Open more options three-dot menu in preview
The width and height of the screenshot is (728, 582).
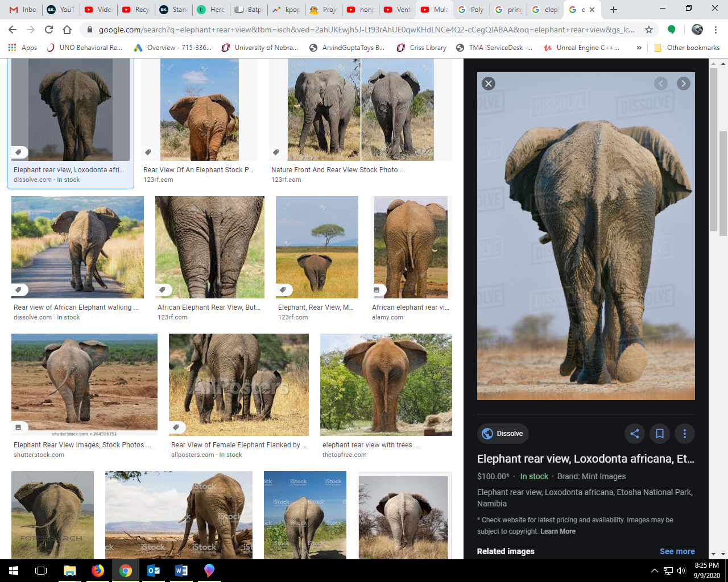point(685,434)
